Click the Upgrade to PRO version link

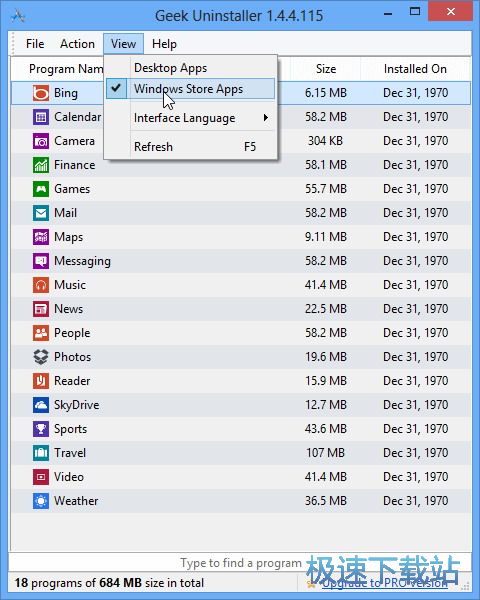click(x=385, y=583)
